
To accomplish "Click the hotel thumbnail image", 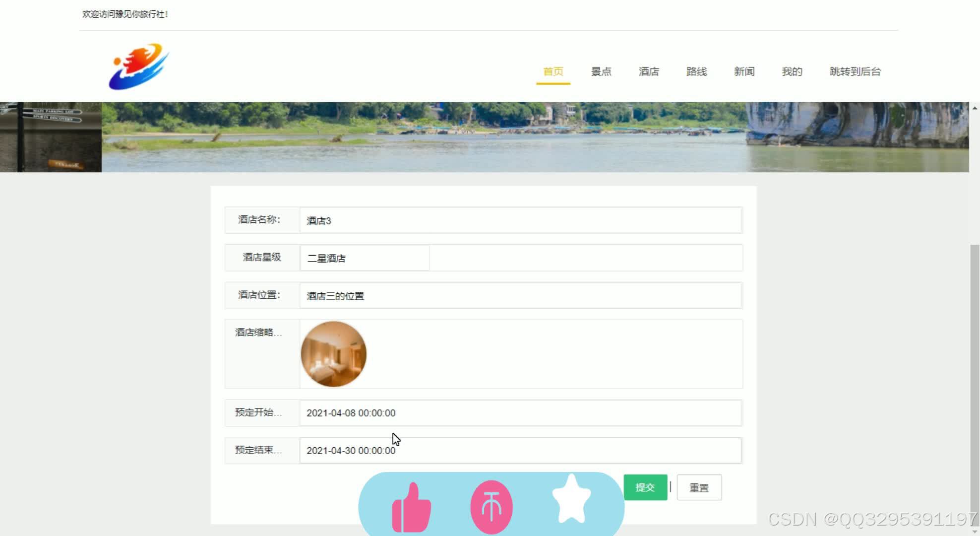I will [334, 354].
